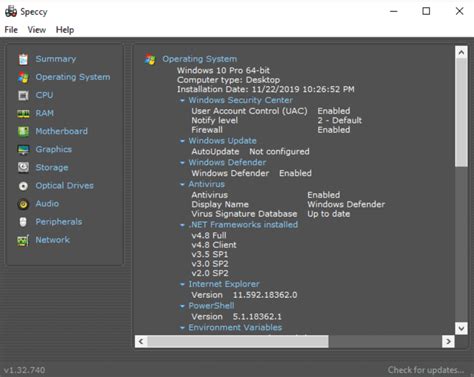Click the Computer type: Desktop line

click(228, 80)
